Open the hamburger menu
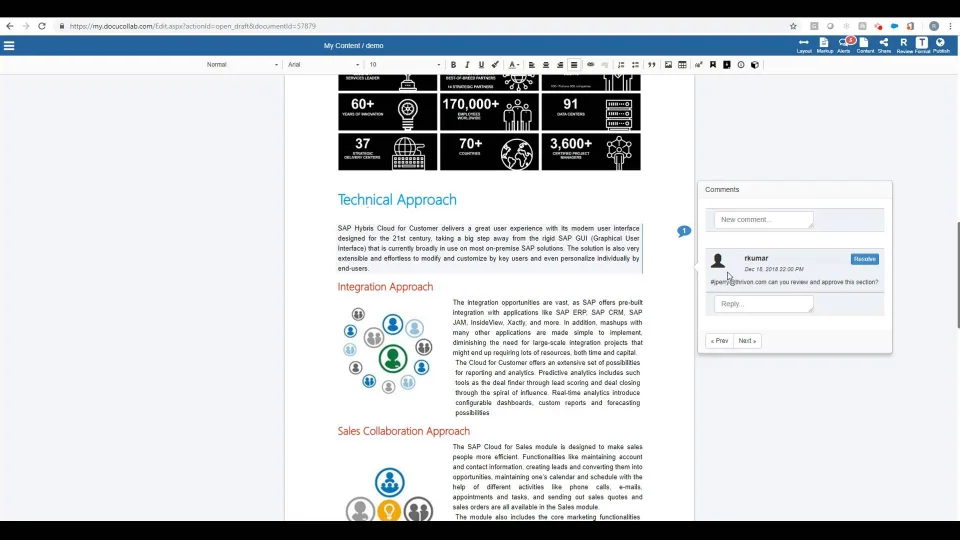 [9, 46]
